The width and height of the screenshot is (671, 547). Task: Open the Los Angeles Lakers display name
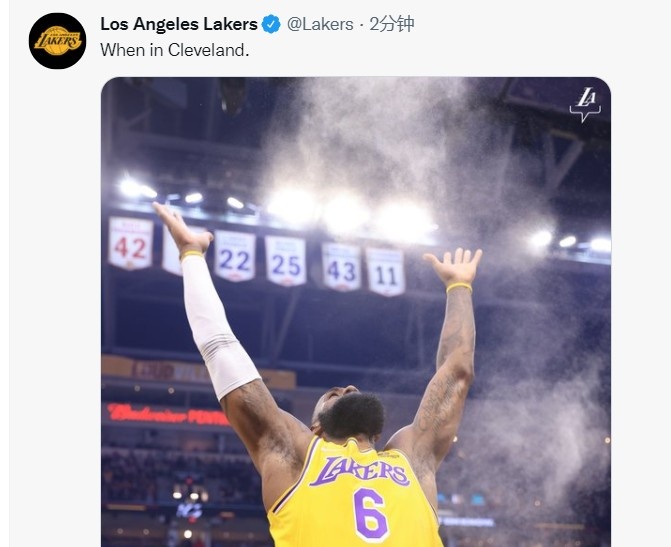[x=179, y=24]
